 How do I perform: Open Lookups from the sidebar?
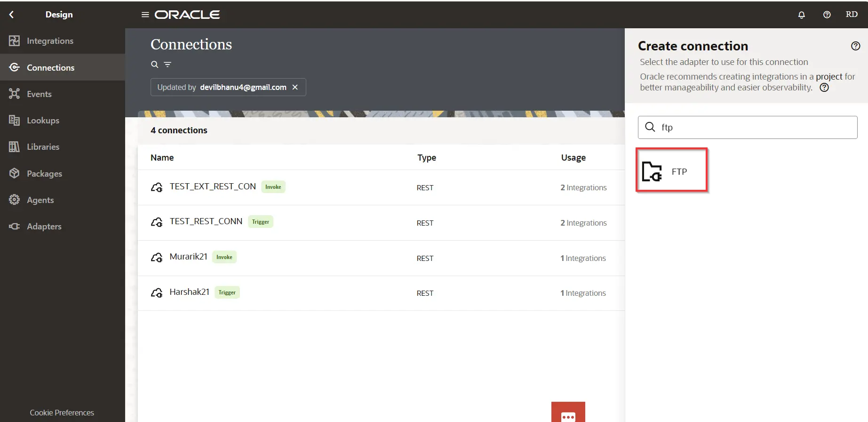pos(43,121)
